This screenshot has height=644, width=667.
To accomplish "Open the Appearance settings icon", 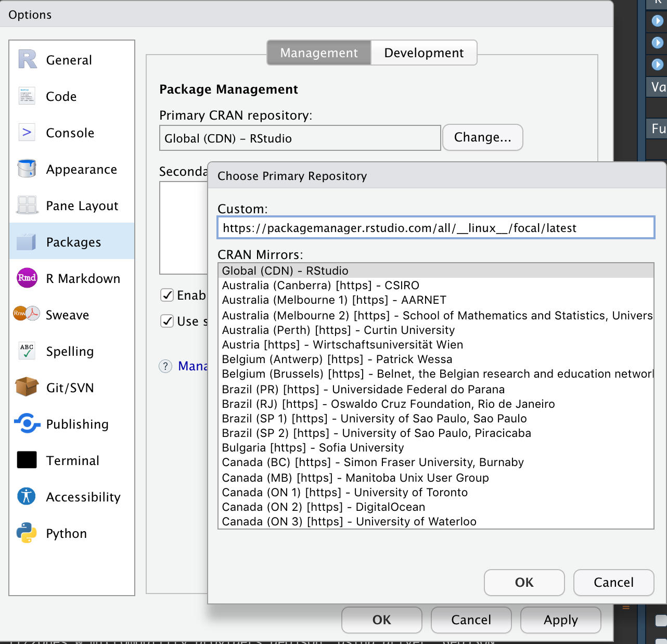I will (27, 169).
